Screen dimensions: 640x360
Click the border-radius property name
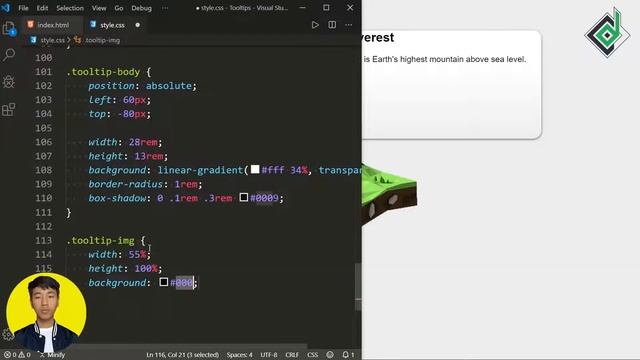(x=125, y=184)
